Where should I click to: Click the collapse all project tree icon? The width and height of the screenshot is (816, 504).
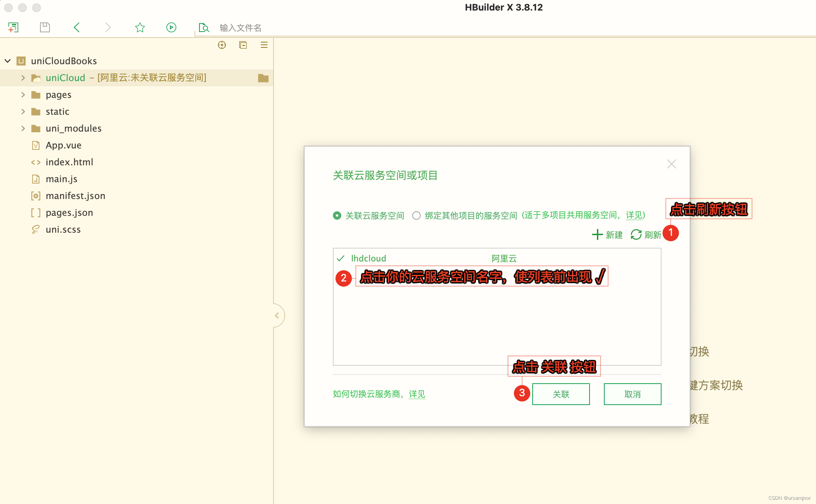tap(243, 45)
